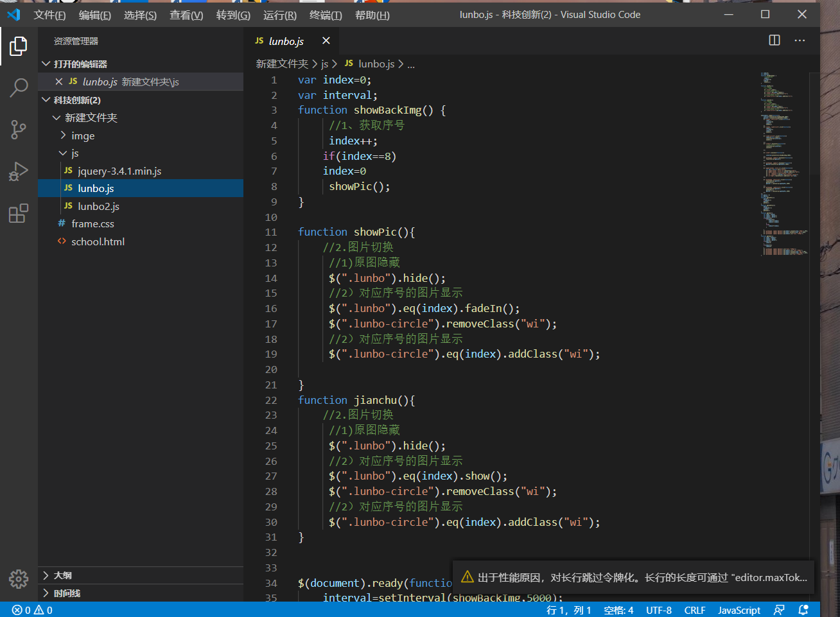Click the code minimap
The image size is (840, 617).
click(784, 164)
